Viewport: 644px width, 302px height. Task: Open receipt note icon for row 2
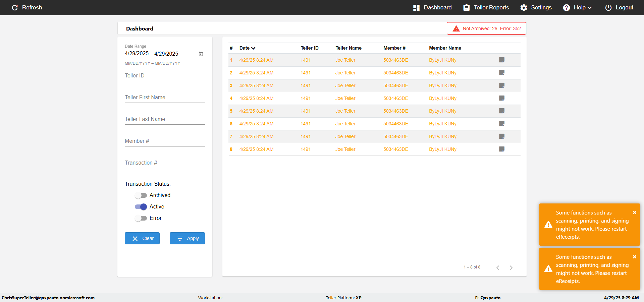click(x=502, y=73)
